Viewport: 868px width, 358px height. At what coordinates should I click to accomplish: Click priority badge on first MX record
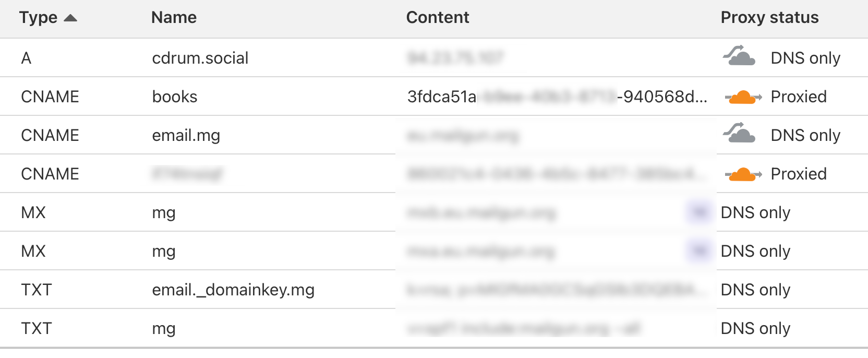coord(699,212)
